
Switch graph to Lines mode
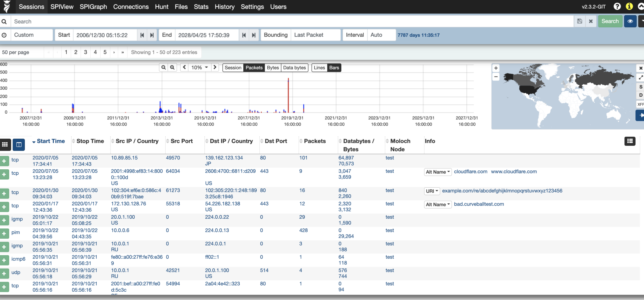319,68
